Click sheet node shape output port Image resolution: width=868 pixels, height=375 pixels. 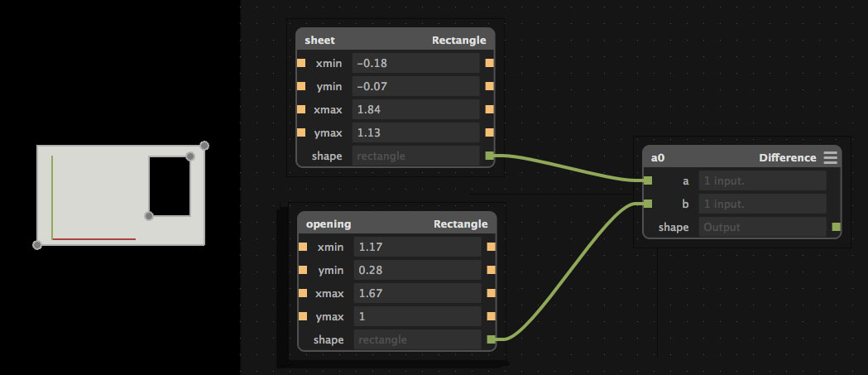click(489, 156)
